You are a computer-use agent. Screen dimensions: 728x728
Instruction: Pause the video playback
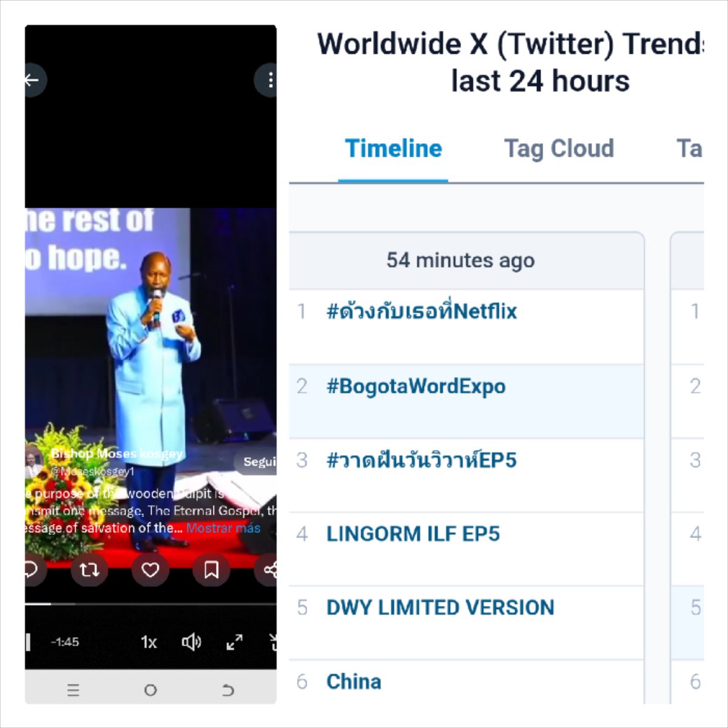pos(28,642)
